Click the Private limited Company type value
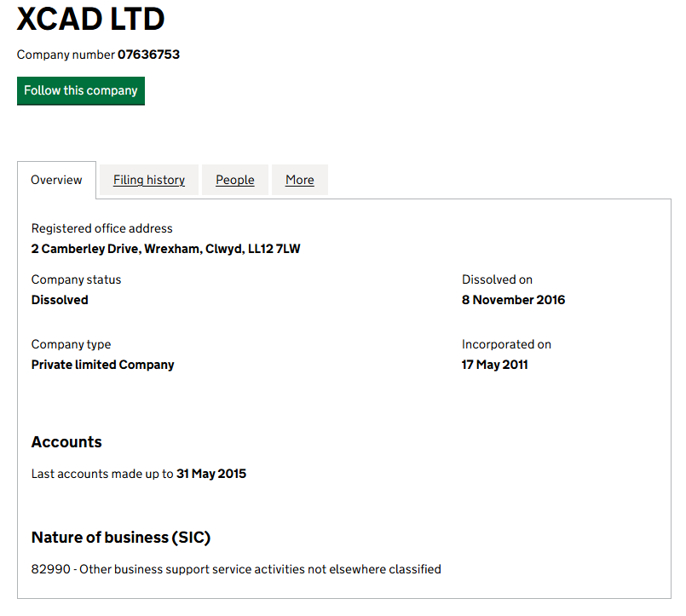This screenshot has height=616, width=686. click(x=102, y=365)
